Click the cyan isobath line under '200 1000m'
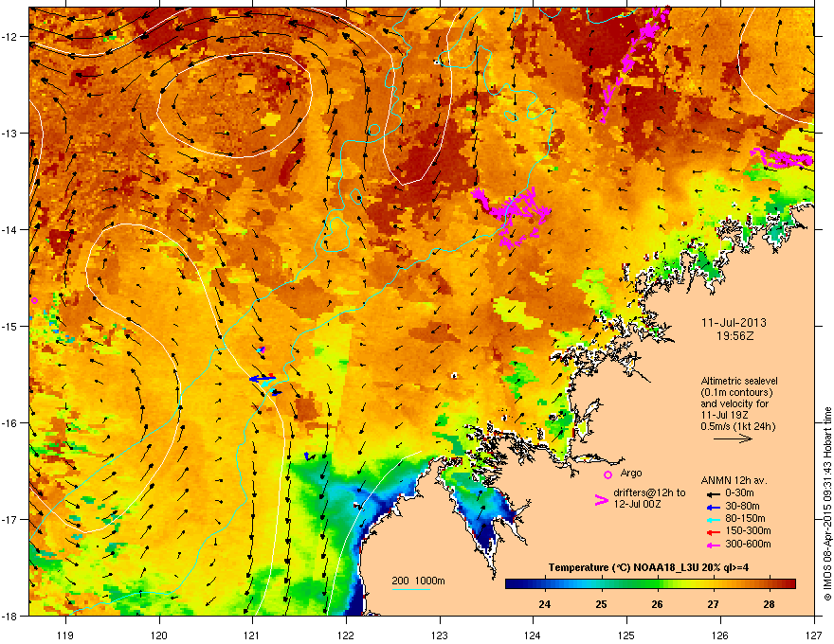The height and width of the screenshot is (644, 834). [410, 590]
